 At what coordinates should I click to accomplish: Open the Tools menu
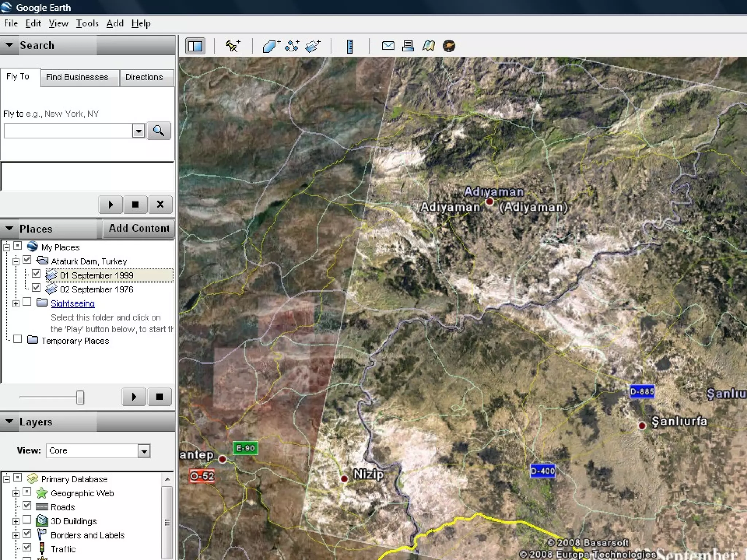click(87, 23)
